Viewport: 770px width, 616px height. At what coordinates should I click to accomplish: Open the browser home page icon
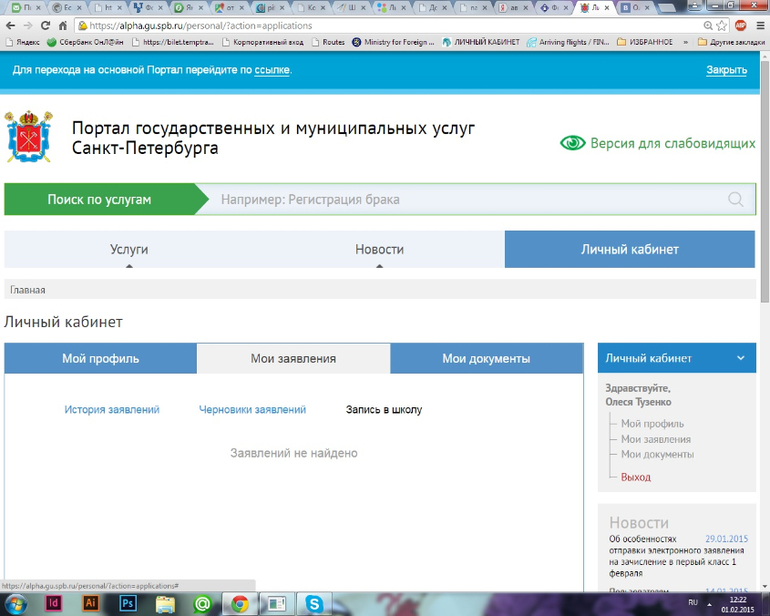pyautogui.click(x=63, y=26)
